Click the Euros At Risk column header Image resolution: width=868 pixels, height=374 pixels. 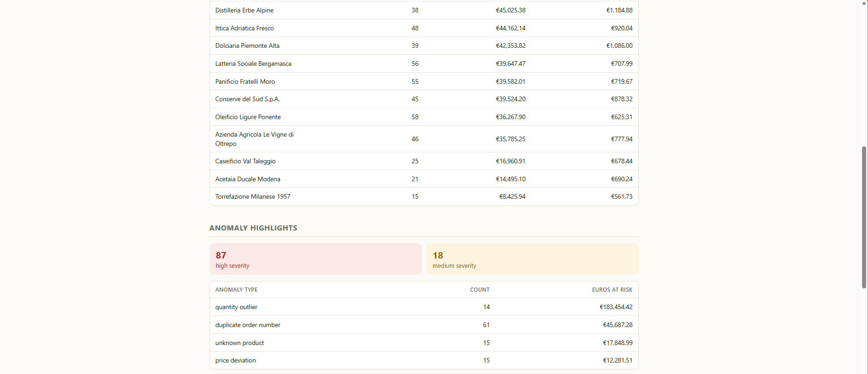612,290
